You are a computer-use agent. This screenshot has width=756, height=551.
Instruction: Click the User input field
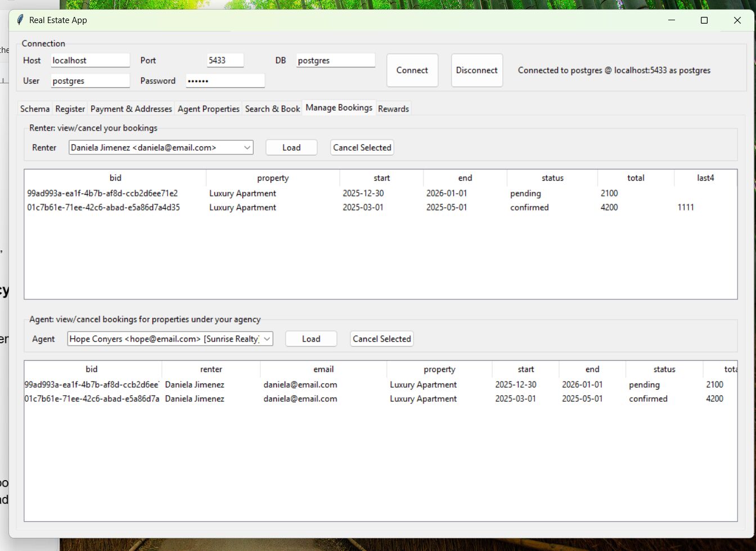click(x=90, y=80)
